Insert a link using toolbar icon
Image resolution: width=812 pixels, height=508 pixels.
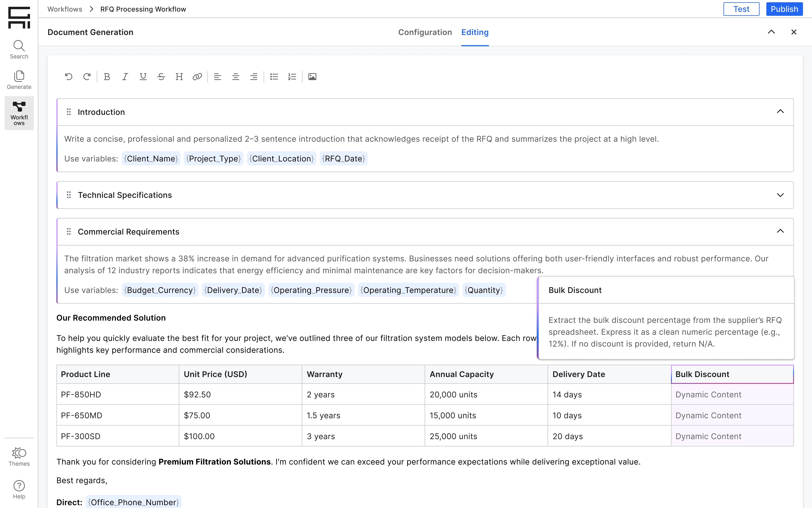coord(197,77)
